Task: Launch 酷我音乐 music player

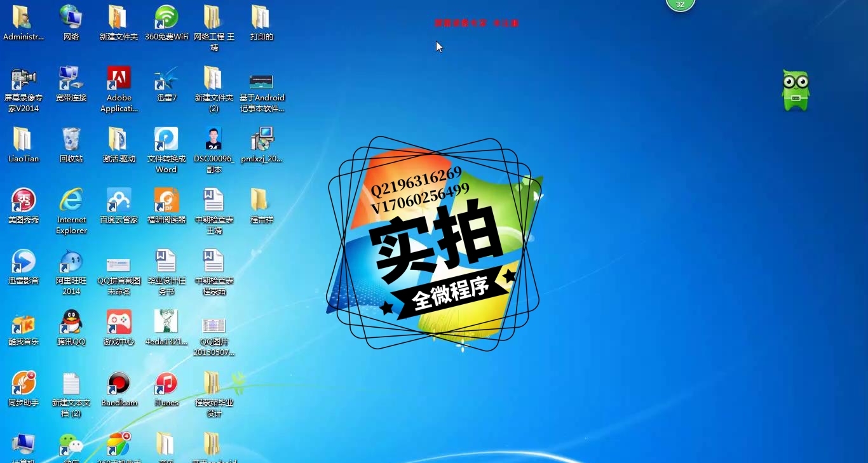Action: click(24, 328)
